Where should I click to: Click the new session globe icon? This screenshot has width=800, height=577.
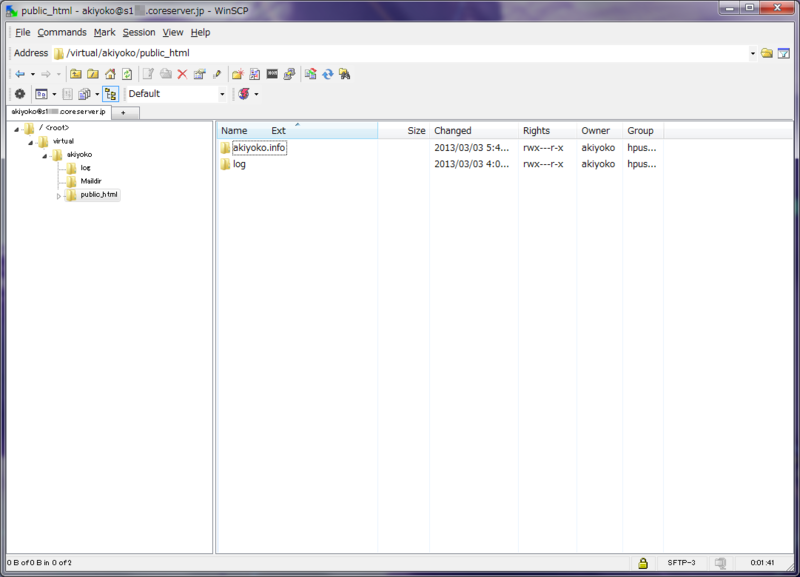point(244,94)
